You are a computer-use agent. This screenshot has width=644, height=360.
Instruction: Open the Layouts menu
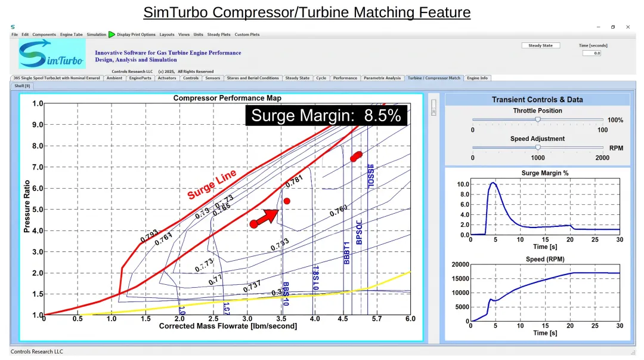tap(167, 35)
